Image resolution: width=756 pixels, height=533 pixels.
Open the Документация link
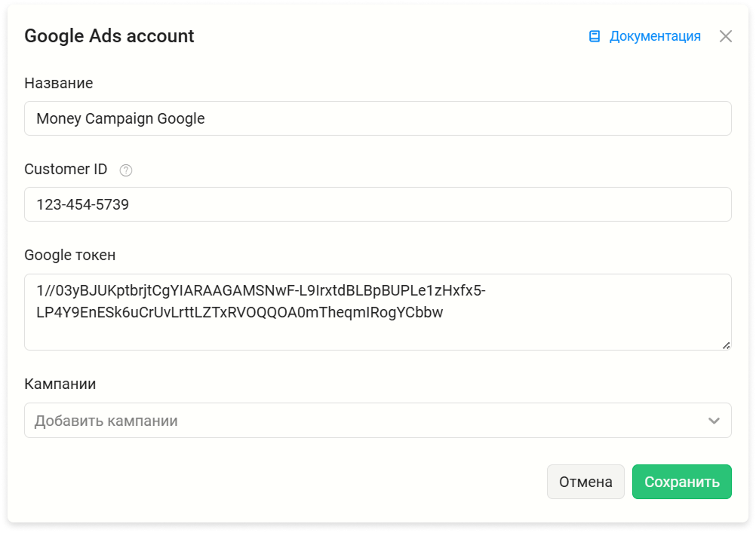tap(655, 36)
